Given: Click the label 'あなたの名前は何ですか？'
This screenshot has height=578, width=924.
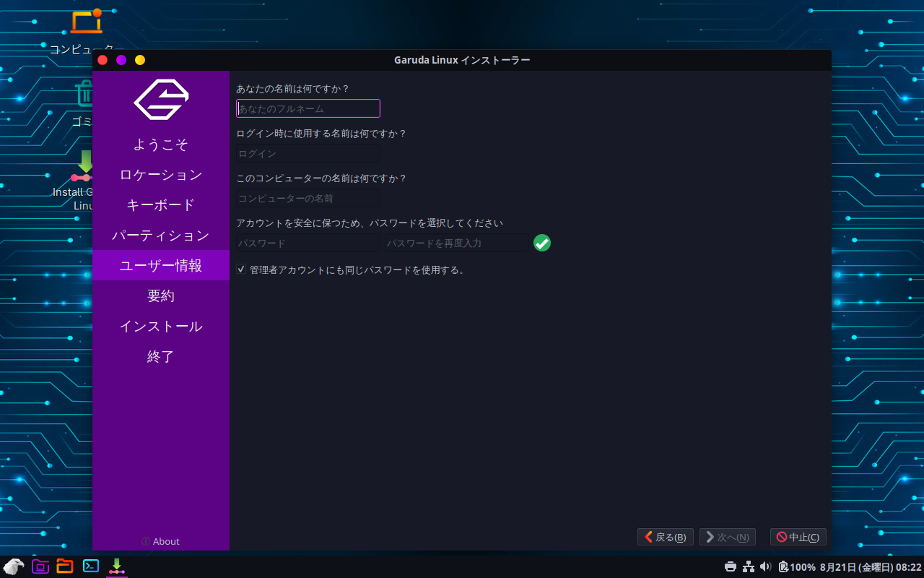Looking at the screenshot, I should (x=293, y=89).
